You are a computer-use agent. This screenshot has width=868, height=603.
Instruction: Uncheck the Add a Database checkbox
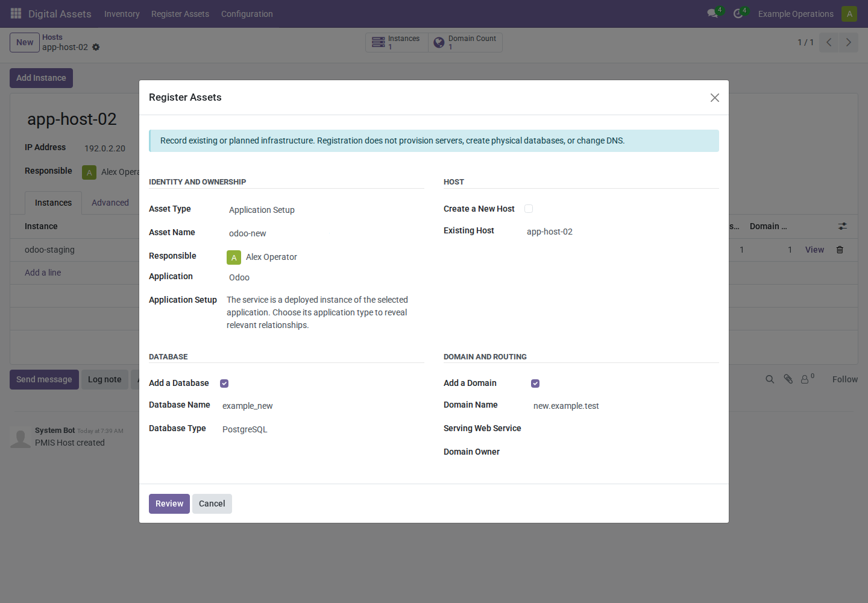coord(224,384)
